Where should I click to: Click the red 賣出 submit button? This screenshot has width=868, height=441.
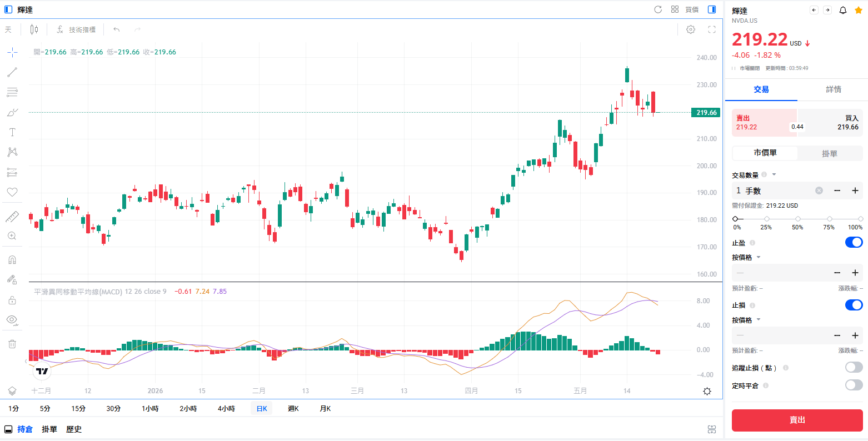[x=797, y=420]
